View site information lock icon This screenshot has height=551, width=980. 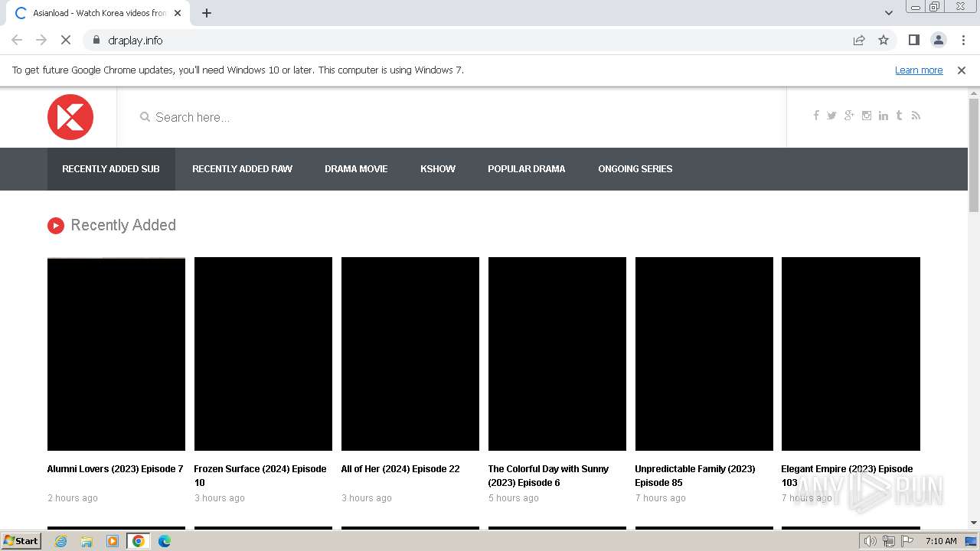96,41
